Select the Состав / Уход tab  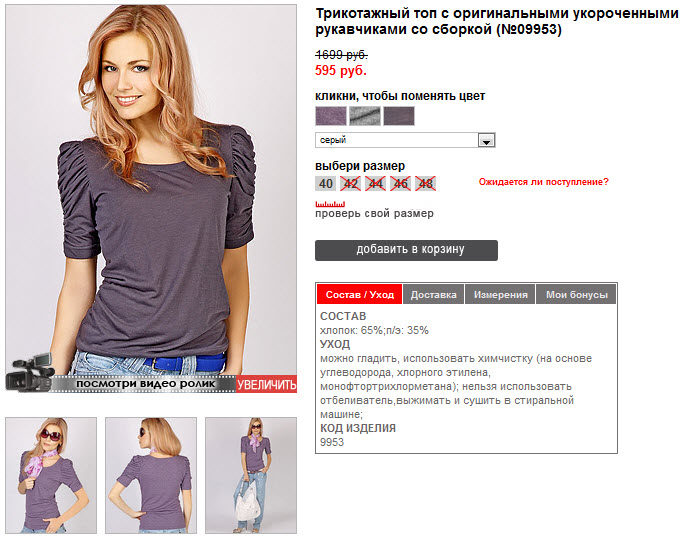point(360,294)
